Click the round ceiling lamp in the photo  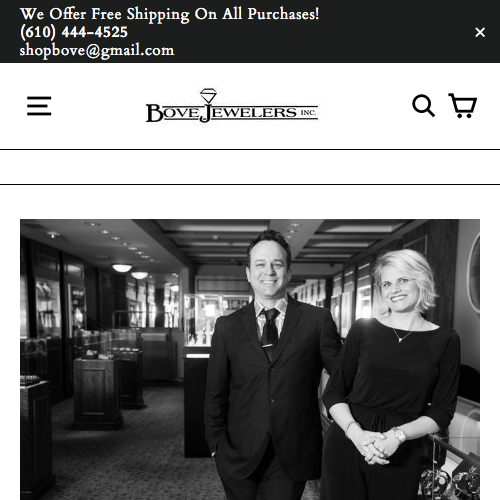pos(122,268)
